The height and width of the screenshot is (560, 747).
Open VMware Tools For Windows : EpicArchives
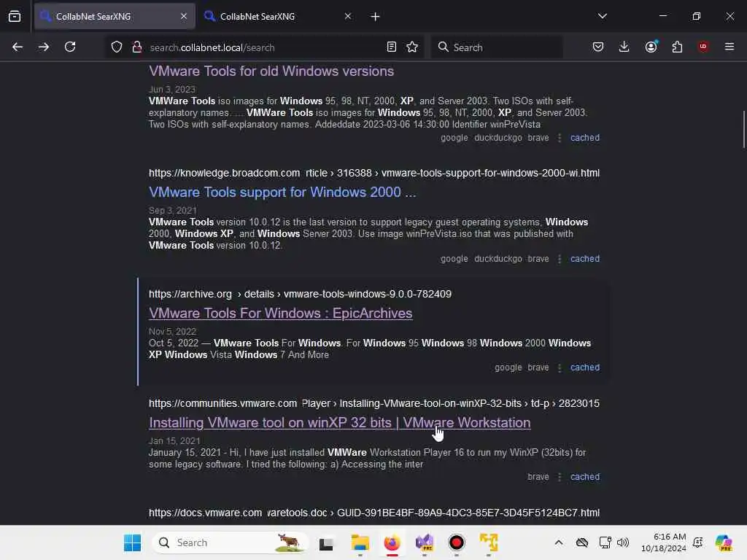(x=281, y=314)
